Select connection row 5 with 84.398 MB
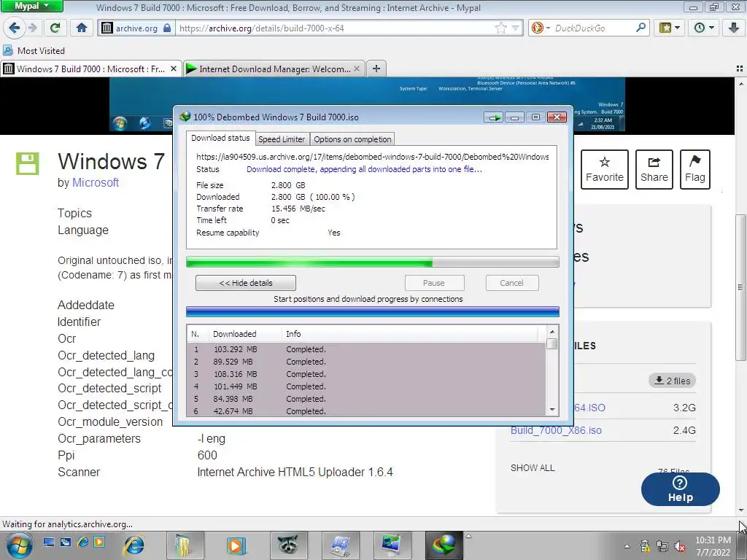Viewport: 747px width, 560px height. pos(366,399)
